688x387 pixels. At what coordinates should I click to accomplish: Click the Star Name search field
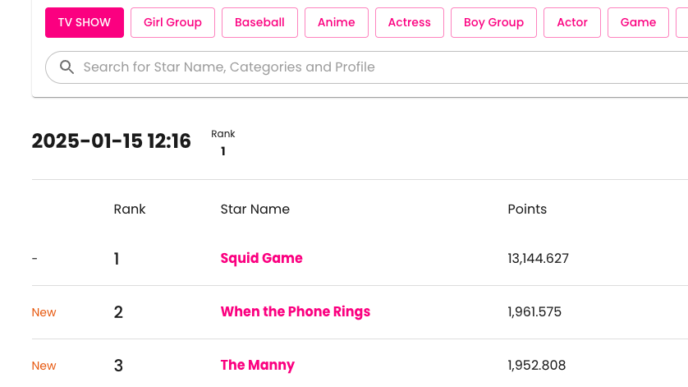pos(366,67)
